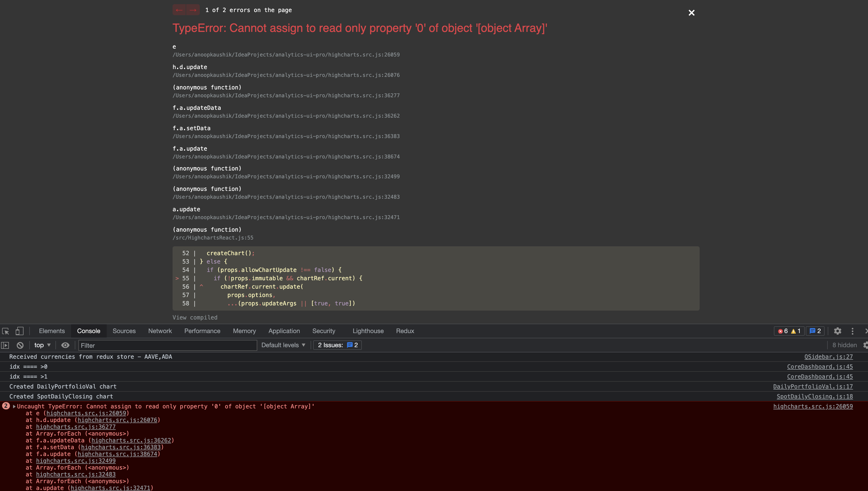Click the blue issues counter badge in tab bar
This screenshot has height=491, width=868.
point(815,331)
